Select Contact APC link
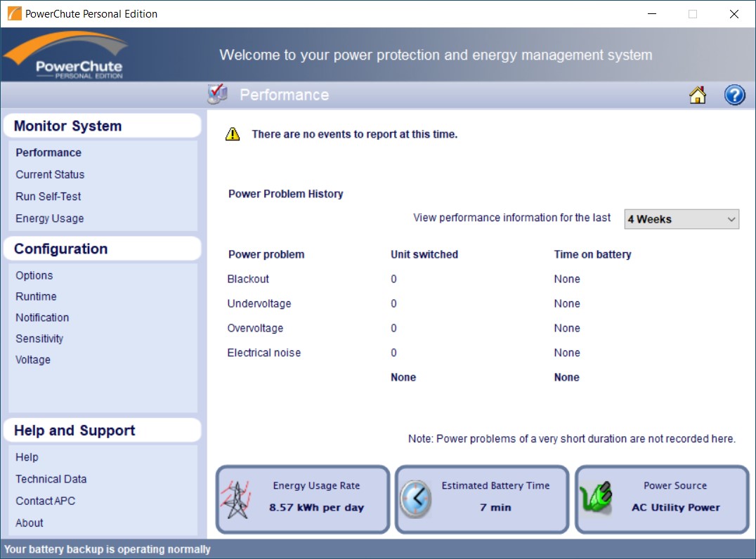 click(46, 501)
